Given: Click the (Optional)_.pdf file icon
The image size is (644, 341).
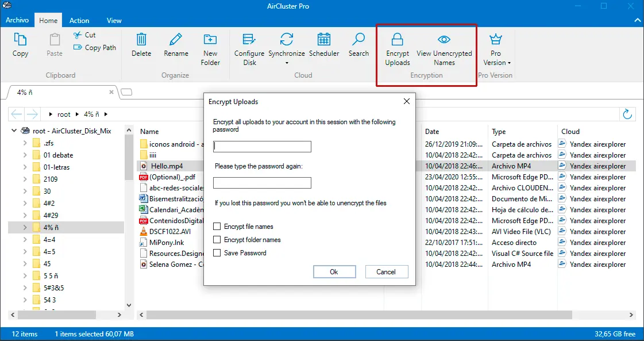Looking at the screenshot, I should 144,177.
